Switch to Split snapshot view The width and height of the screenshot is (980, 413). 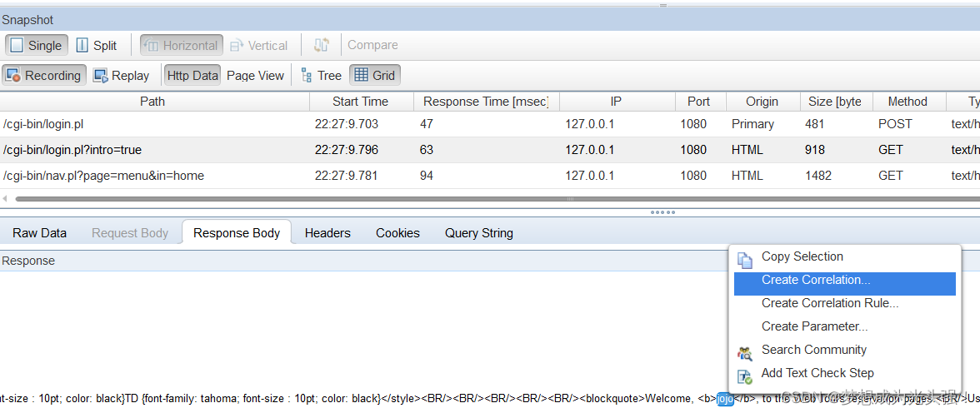tap(97, 46)
